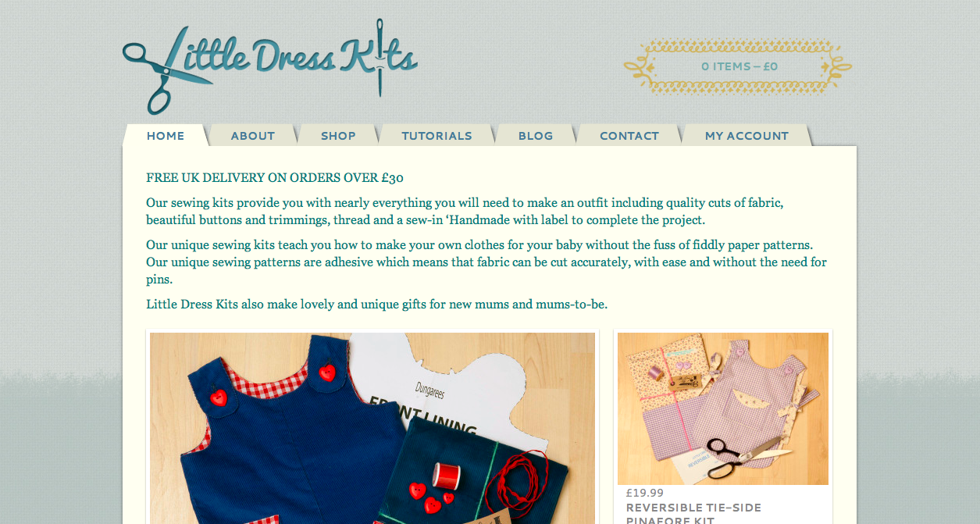This screenshot has height=524, width=980.
Task: Click the needle icon in Kits
Action: 380,57
